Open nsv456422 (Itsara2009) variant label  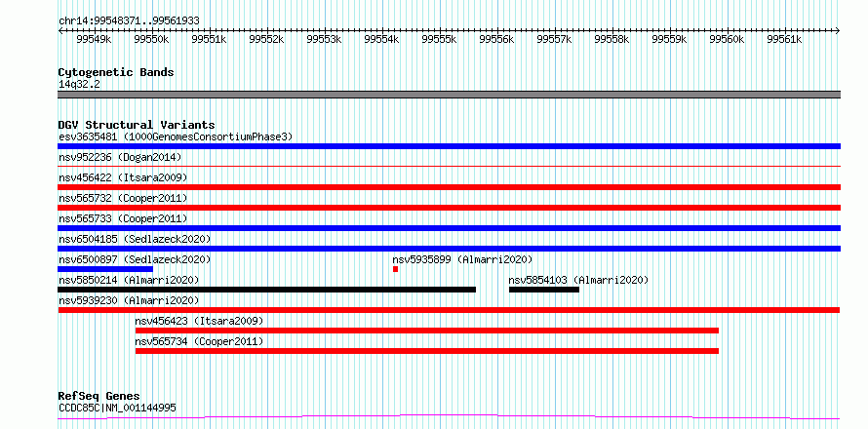pos(123,177)
